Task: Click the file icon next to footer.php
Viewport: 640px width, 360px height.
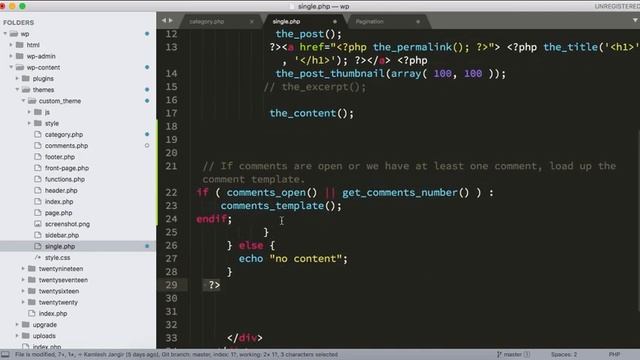Action: coord(38,157)
